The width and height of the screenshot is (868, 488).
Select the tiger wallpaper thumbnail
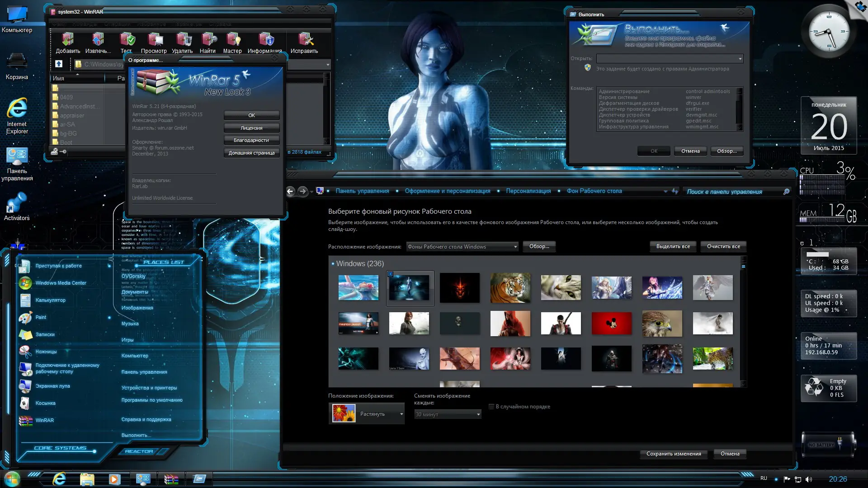[x=510, y=287]
